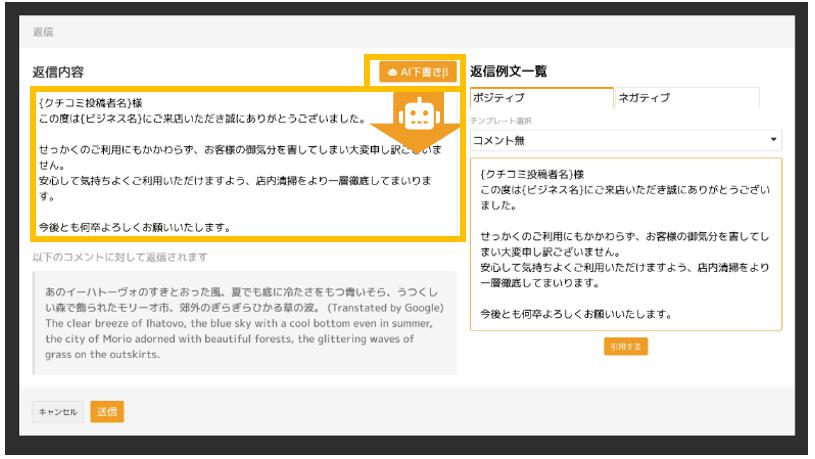The height and width of the screenshot is (459, 815).
Task: Click inside the 返信内容 reply text area
Action: 247,164
